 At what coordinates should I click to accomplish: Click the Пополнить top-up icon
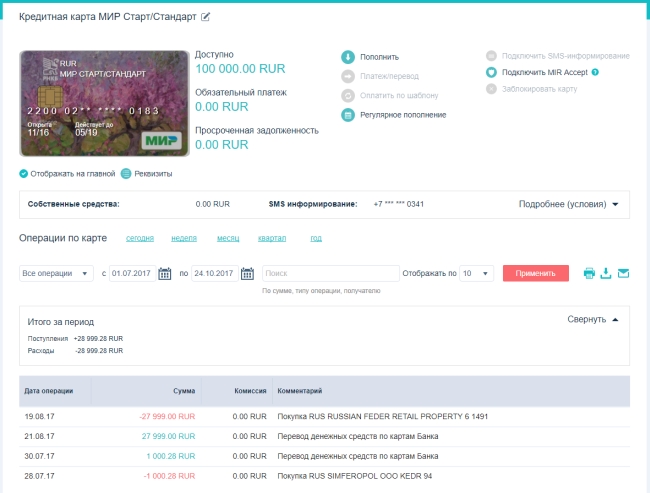(348, 57)
